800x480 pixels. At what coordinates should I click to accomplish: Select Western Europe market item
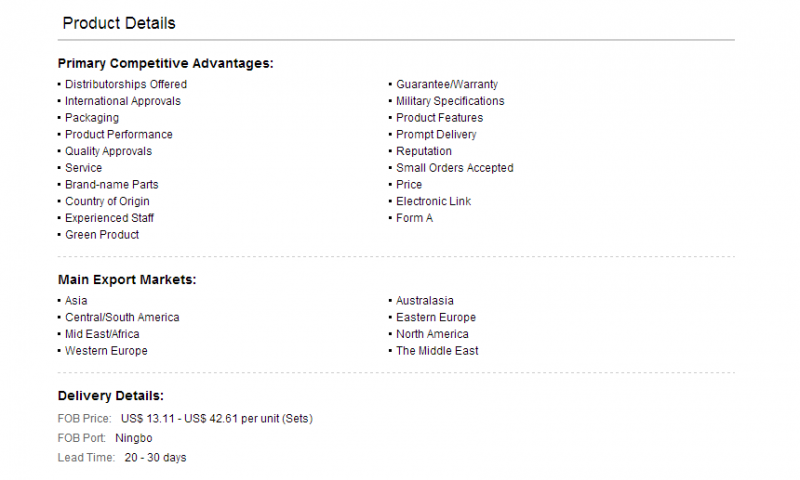tap(106, 351)
